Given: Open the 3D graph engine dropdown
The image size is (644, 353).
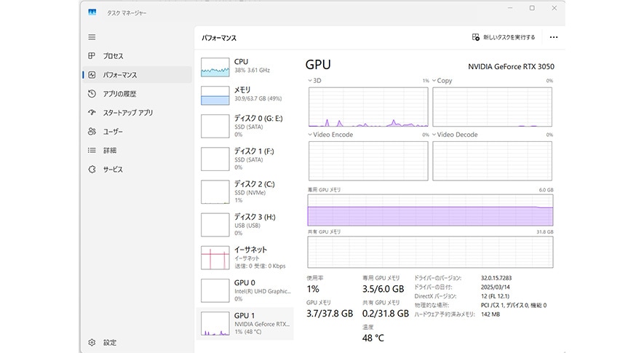Looking at the screenshot, I should click(310, 81).
